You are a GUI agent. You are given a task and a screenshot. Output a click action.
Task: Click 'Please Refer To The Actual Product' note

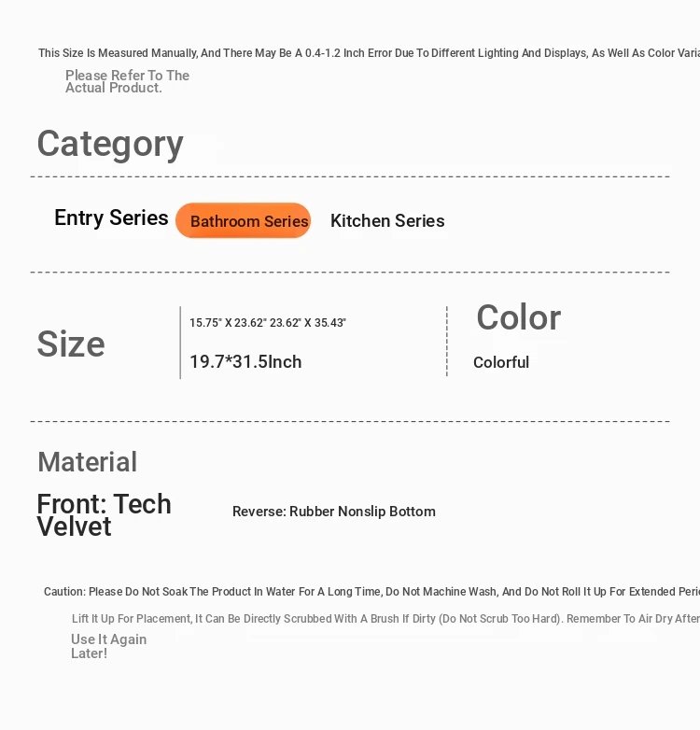pyautogui.click(x=127, y=81)
